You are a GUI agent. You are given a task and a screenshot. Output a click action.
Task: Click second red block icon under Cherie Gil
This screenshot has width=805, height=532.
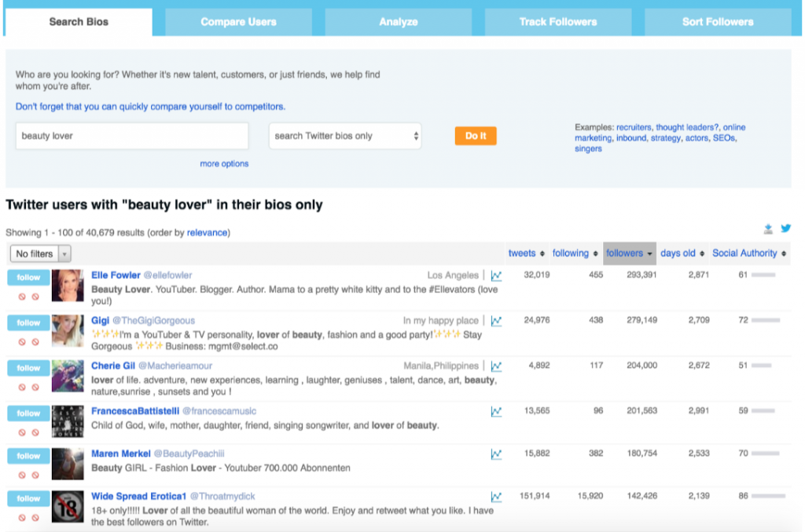(x=35, y=387)
